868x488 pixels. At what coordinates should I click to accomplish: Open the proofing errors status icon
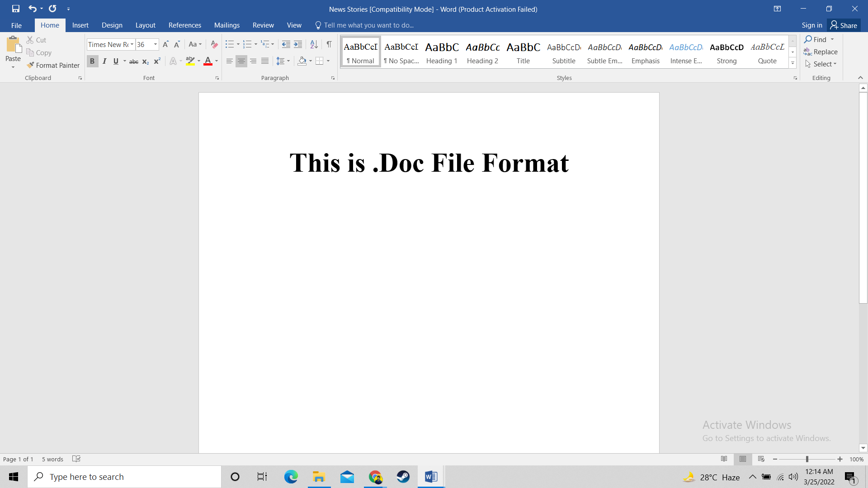(x=76, y=459)
